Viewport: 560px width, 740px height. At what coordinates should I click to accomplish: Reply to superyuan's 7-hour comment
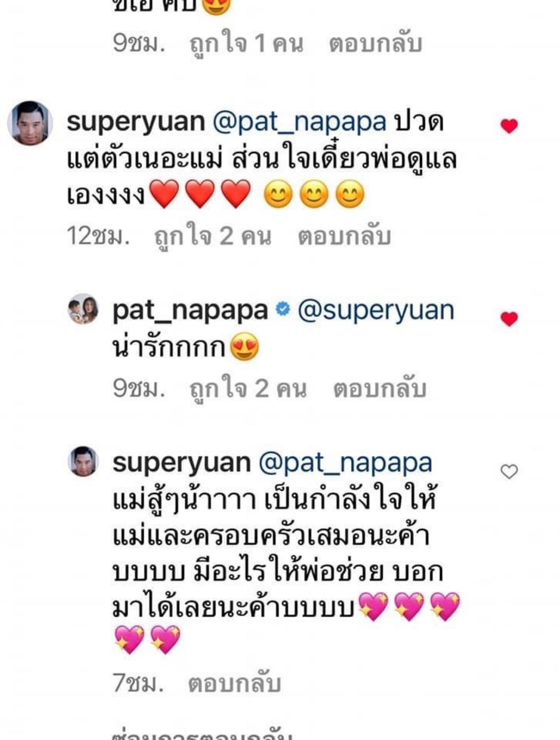pos(234,684)
